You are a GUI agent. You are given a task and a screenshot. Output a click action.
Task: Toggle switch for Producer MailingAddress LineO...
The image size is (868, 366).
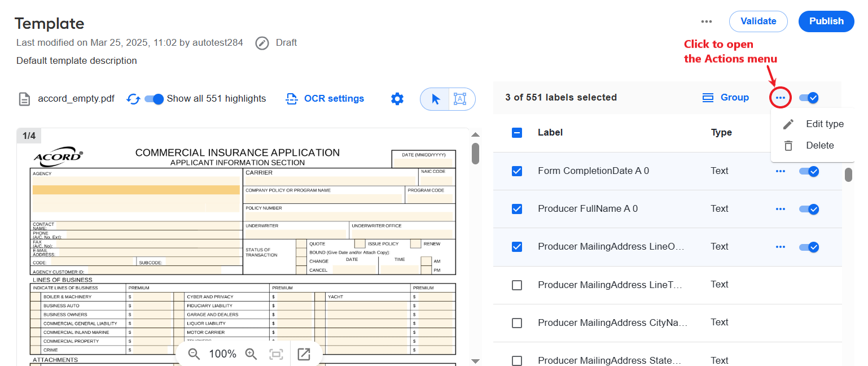coord(809,247)
